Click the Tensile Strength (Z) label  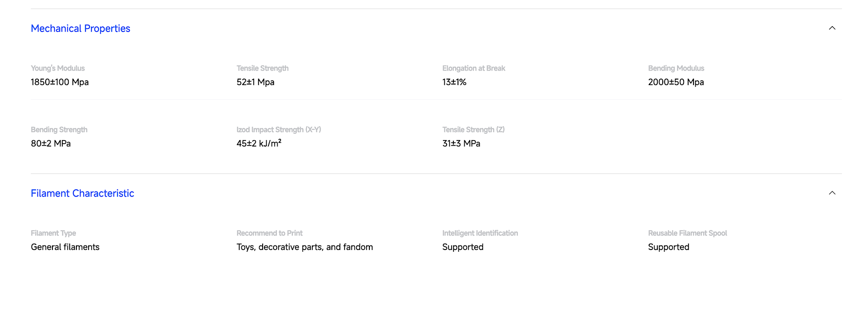[x=473, y=130]
